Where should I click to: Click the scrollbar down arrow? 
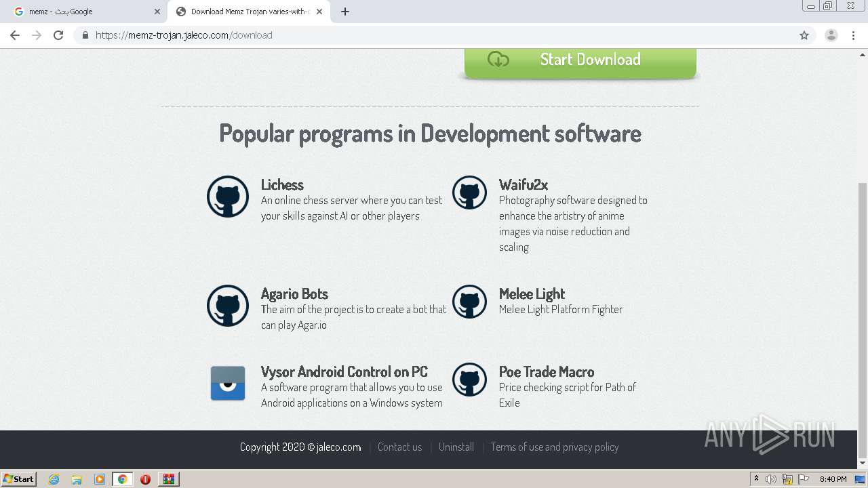863,463
